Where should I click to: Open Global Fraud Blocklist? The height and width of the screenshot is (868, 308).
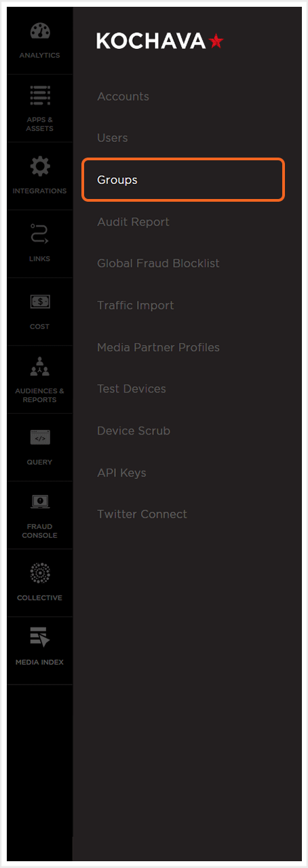coord(158,264)
